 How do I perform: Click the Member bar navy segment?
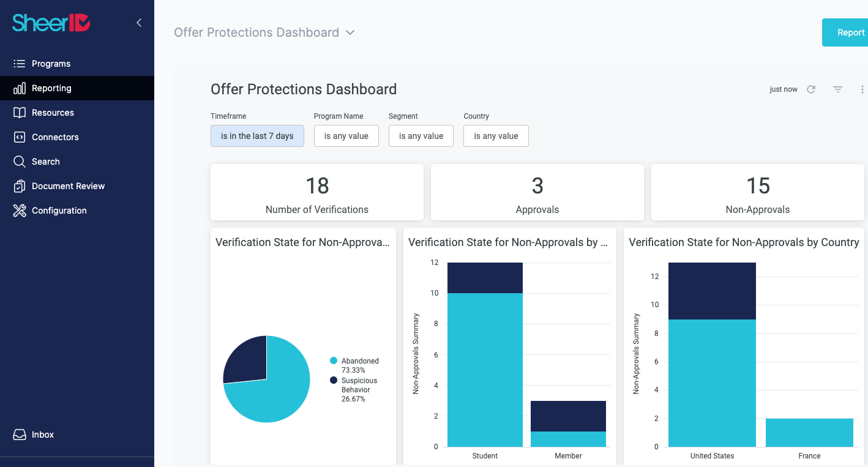pyautogui.click(x=568, y=416)
